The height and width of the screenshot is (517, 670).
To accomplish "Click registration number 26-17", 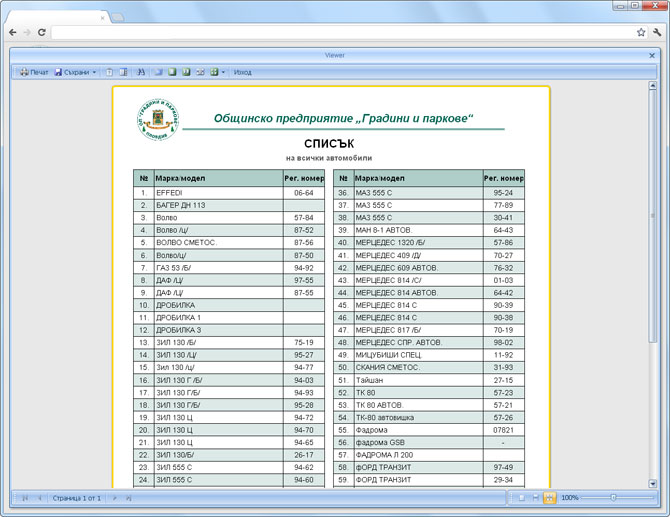I will 304,455.
